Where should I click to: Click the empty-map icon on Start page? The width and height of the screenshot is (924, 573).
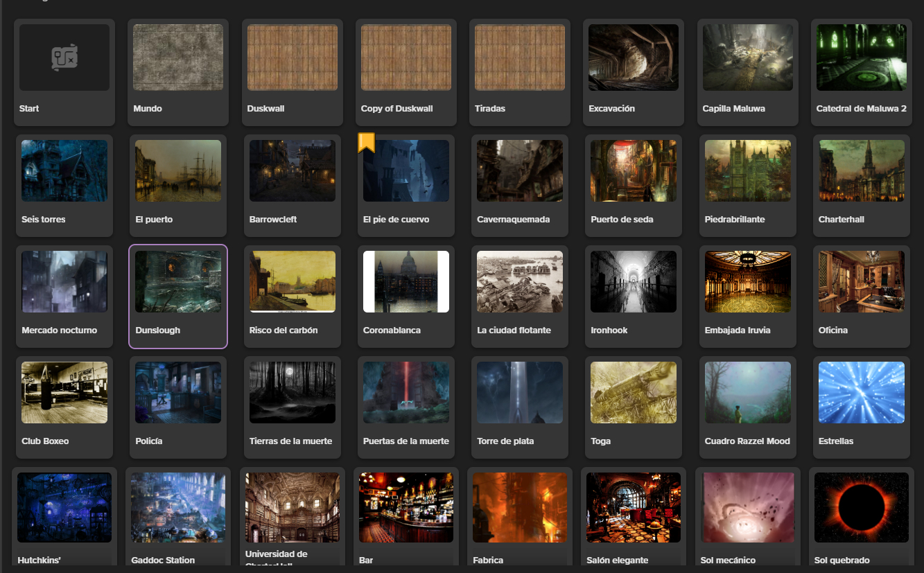point(64,58)
